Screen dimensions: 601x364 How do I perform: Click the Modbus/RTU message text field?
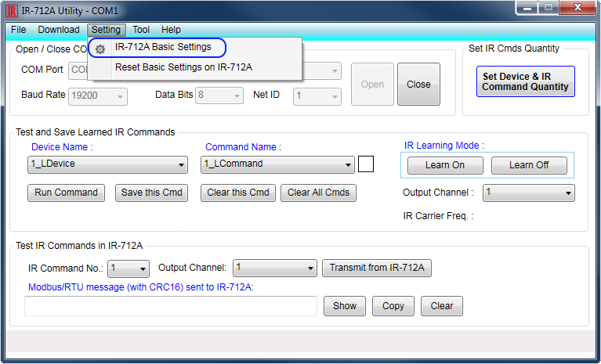171,306
